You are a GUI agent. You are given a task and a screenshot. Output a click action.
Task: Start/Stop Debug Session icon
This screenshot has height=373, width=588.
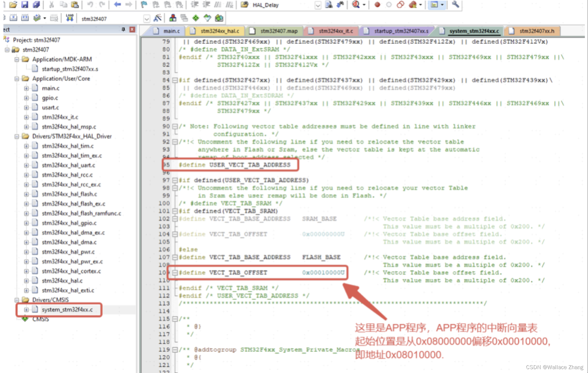[x=355, y=4]
